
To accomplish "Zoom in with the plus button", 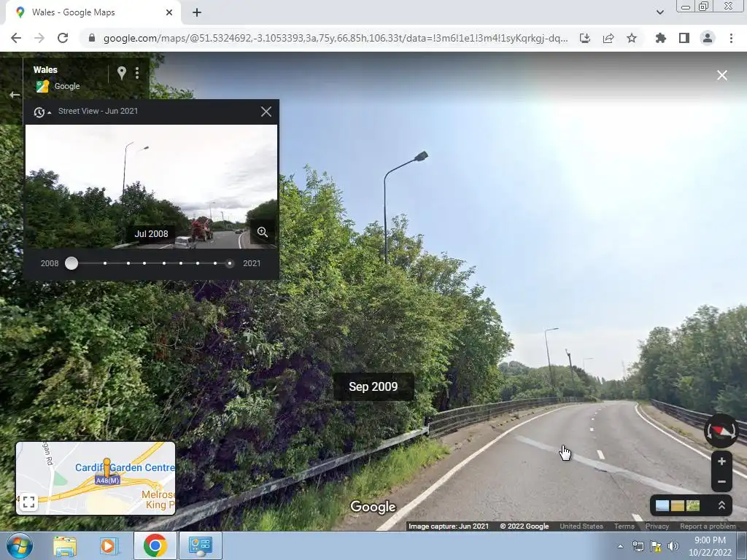I will (721, 461).
